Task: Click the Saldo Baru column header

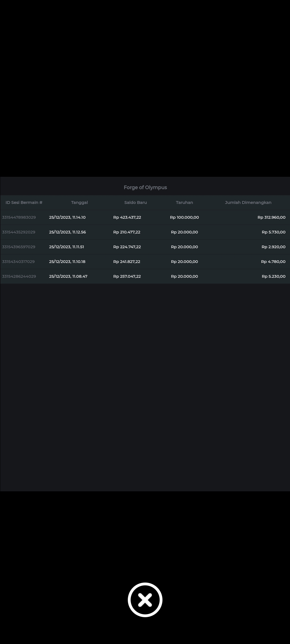Action: (135, 203)
